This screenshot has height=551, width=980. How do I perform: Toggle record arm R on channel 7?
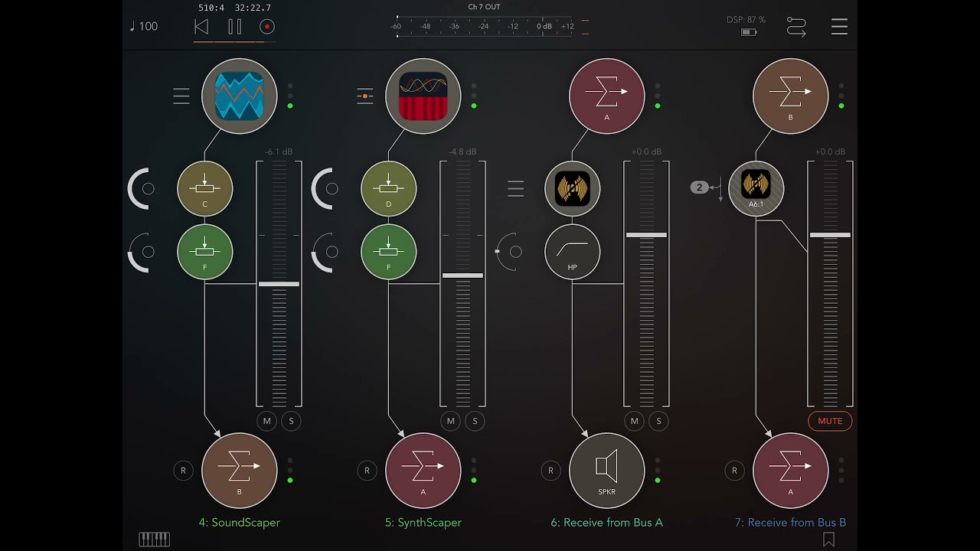pyautogui.click(x=734, y=471)
